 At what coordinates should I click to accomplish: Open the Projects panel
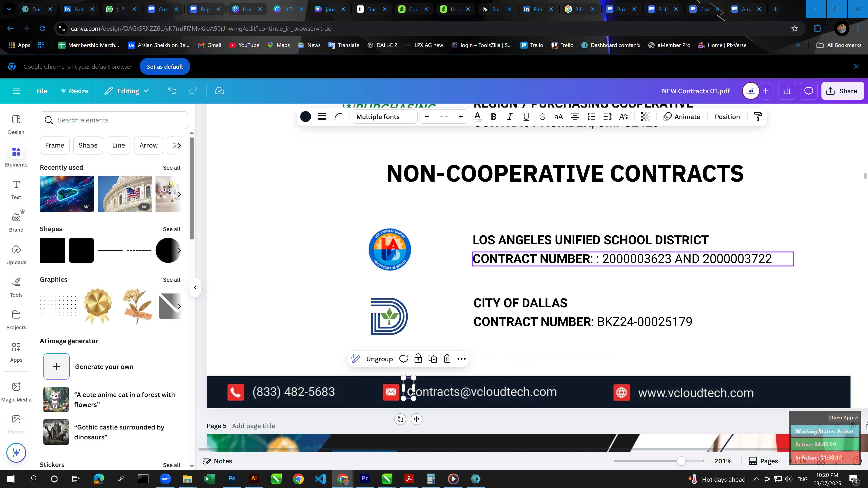pos(16,320)
